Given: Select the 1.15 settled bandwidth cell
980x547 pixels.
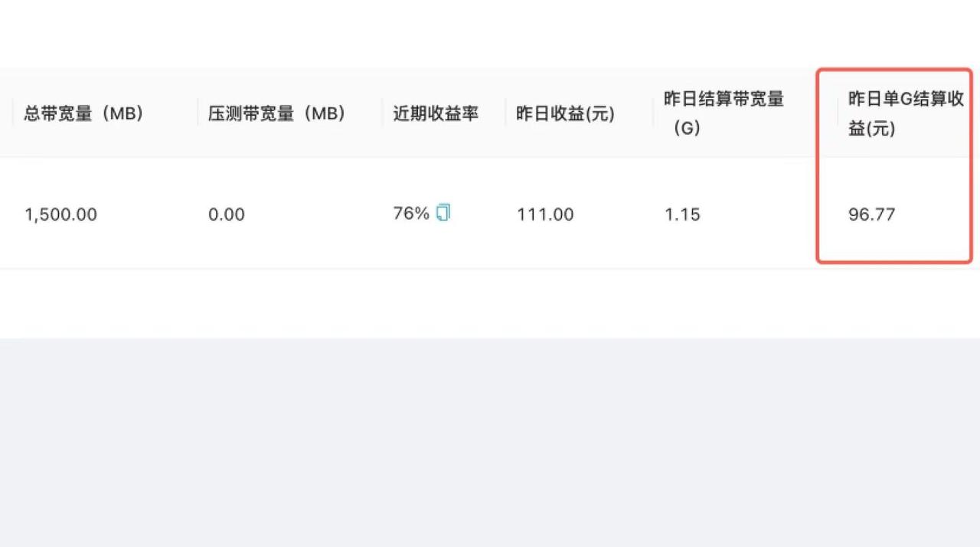Looking at the screenshot, I should 682,215.
